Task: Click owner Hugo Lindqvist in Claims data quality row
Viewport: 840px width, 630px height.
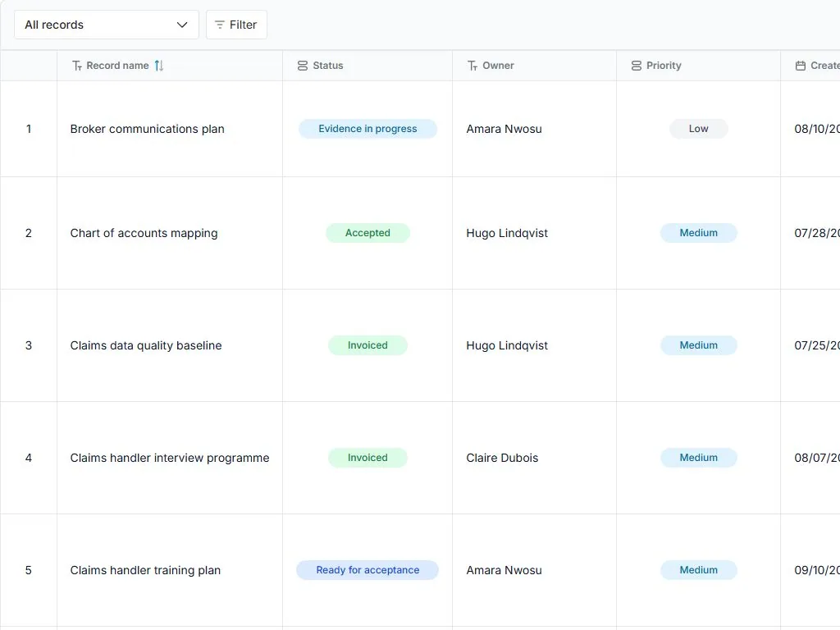Action: (507, 345)
